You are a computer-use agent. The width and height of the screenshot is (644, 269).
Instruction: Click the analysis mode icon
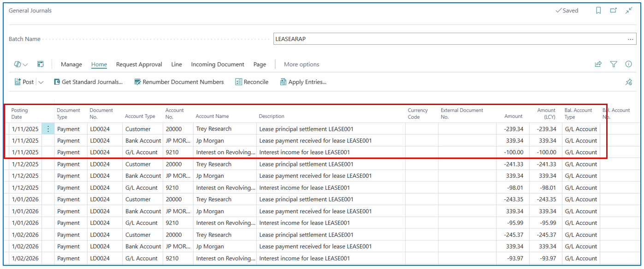(x=41, y=64)
